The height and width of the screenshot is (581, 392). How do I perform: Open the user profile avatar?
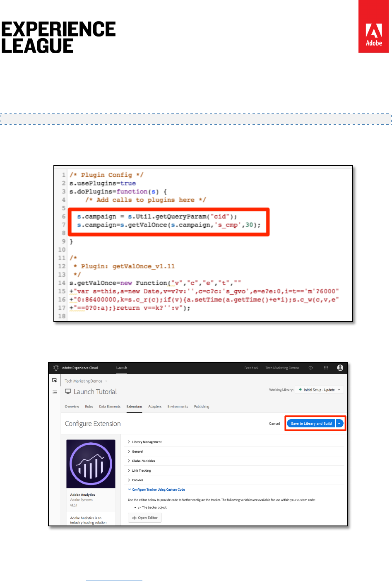(x=340, y=368)
